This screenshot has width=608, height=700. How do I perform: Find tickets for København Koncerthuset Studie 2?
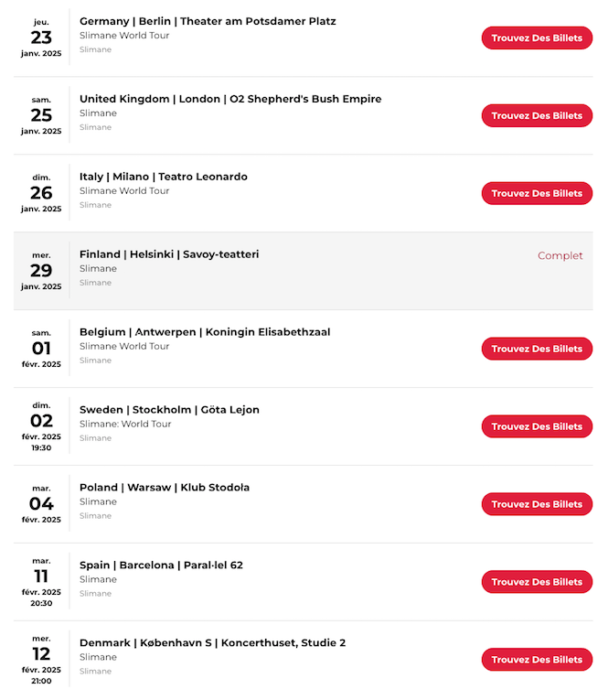[x=537, y=660]
